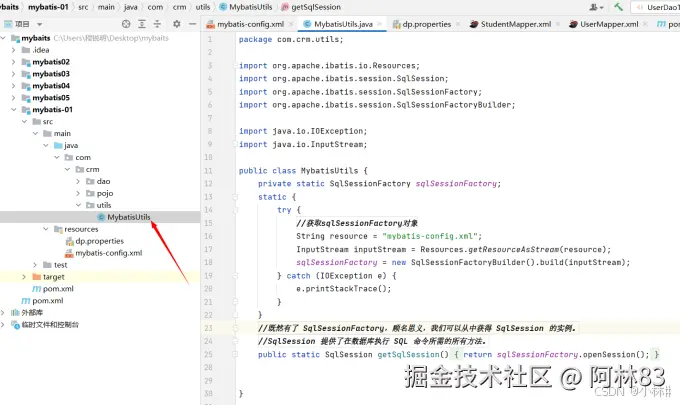Screen dimensions: 680x405
Task: Open the user account icon menu
Action: tap(596, 7)
